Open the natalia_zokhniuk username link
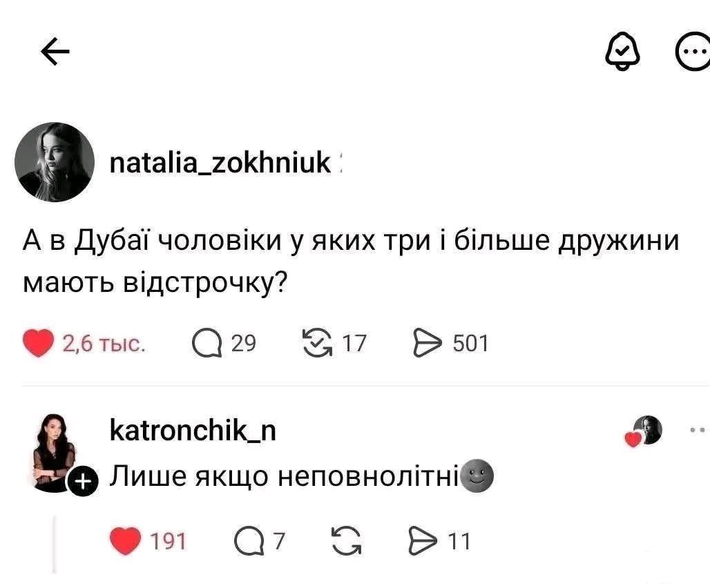 [x=221, y=164]
